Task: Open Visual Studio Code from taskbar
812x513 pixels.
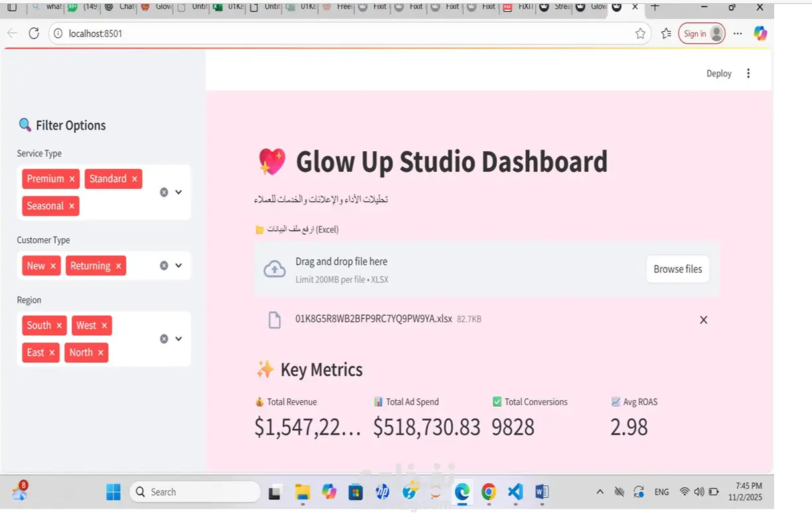Action: click(515, 492)
